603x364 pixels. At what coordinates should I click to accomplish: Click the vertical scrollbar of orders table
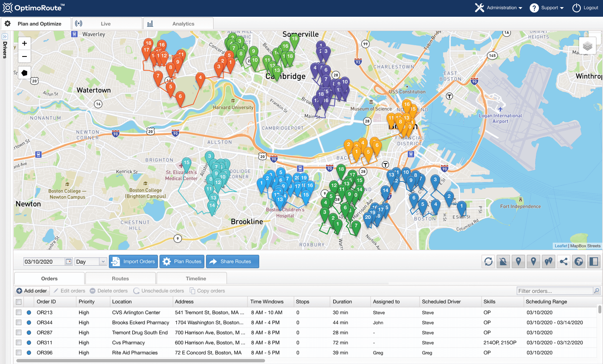600,310
